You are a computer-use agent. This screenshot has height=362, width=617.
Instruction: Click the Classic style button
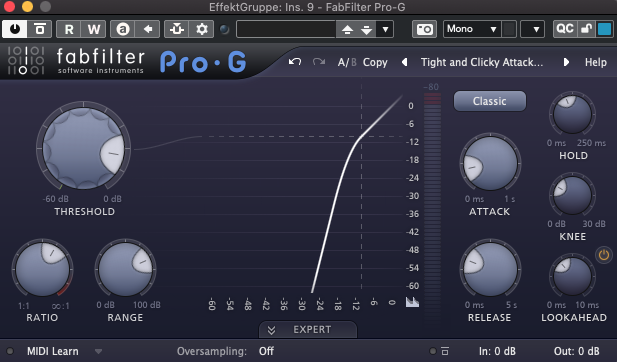click(490, 101)
